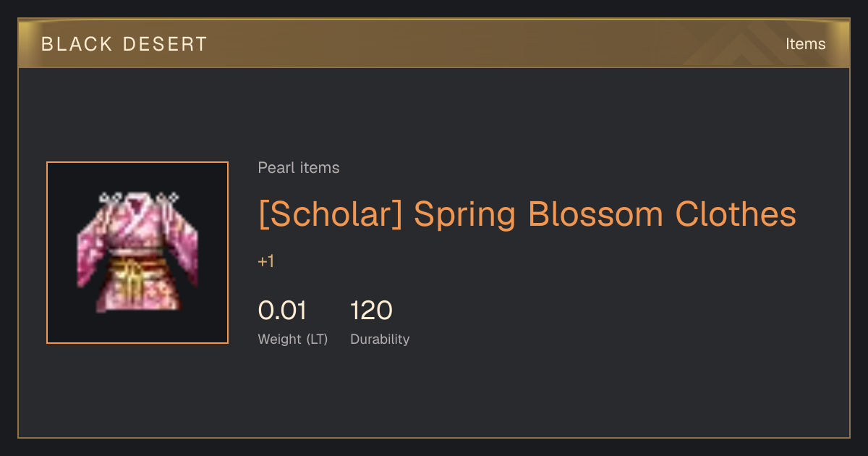Image resolution: width=868 pixels, height=456 pixels.
Task: Click the 120 durability value
Action: pyautogui.click(x=372, y=311)
